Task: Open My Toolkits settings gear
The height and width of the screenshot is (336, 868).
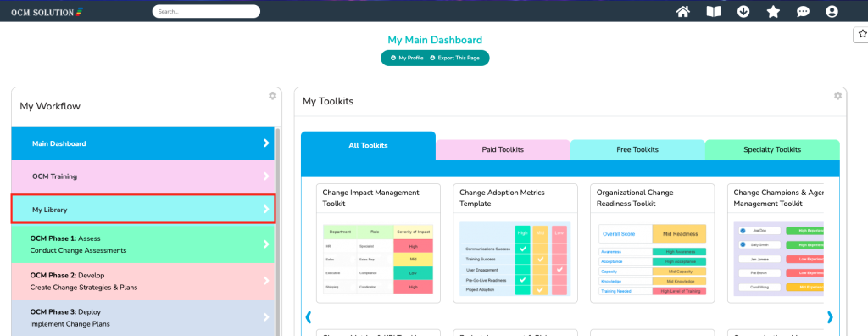Action: 837,96
